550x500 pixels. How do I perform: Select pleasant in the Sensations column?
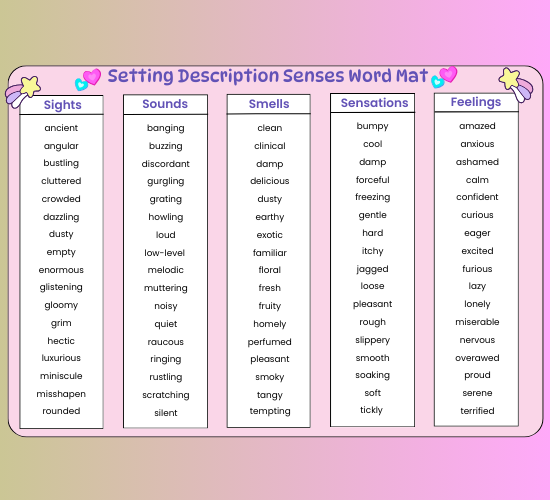373,304
